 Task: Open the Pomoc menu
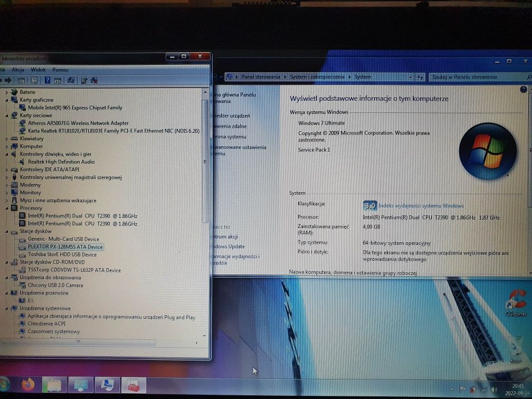(x=60, y=70)
